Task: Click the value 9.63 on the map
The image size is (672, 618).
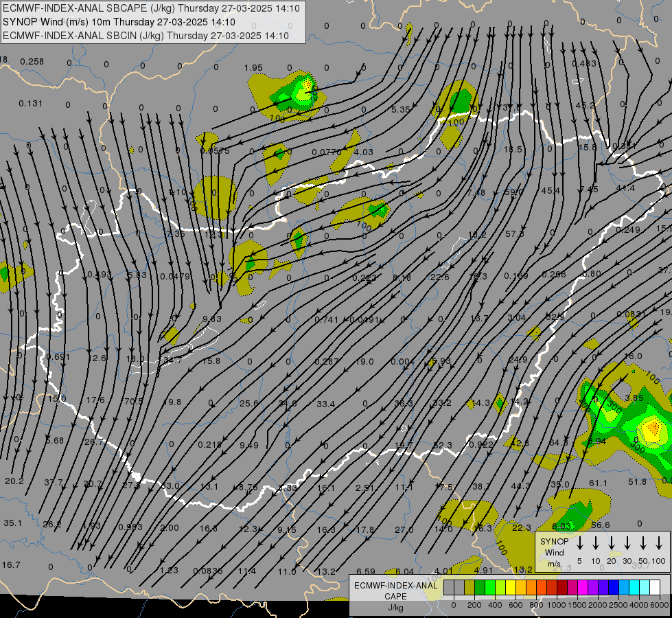Action: pyautogui.click(x=211, y=319)
